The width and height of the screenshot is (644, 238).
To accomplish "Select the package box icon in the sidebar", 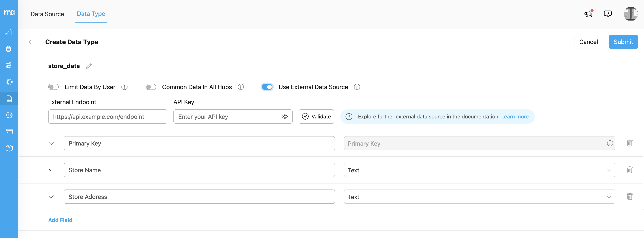I will (9, 148).
